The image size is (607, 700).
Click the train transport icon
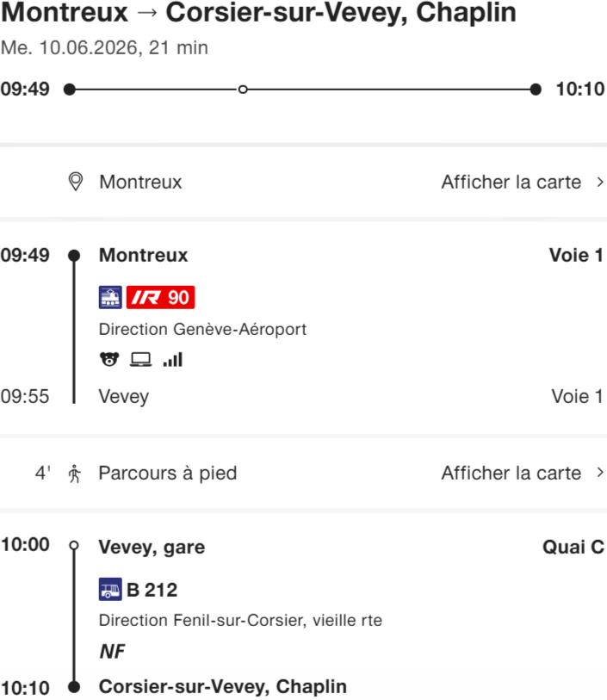coord(110,298)
